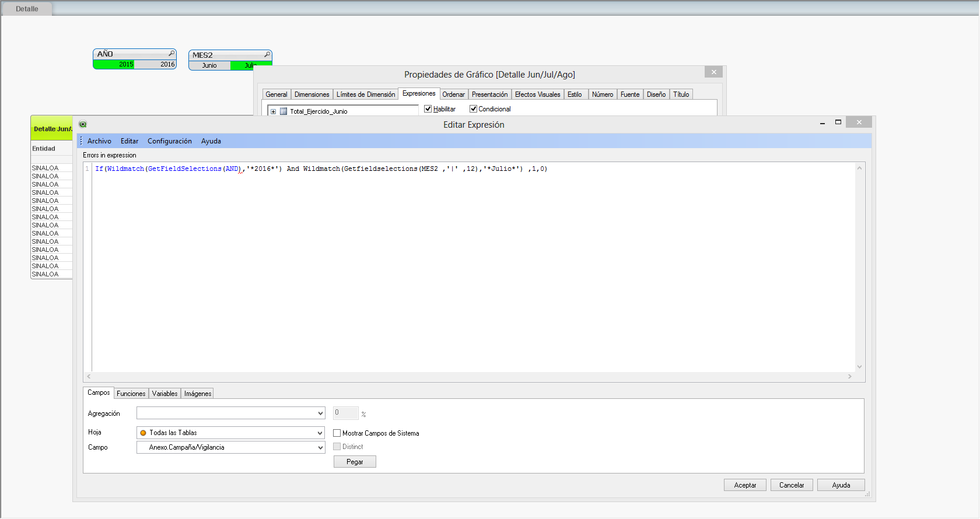
Task: Switch to the Campos tab
Action: coord(99,393)
